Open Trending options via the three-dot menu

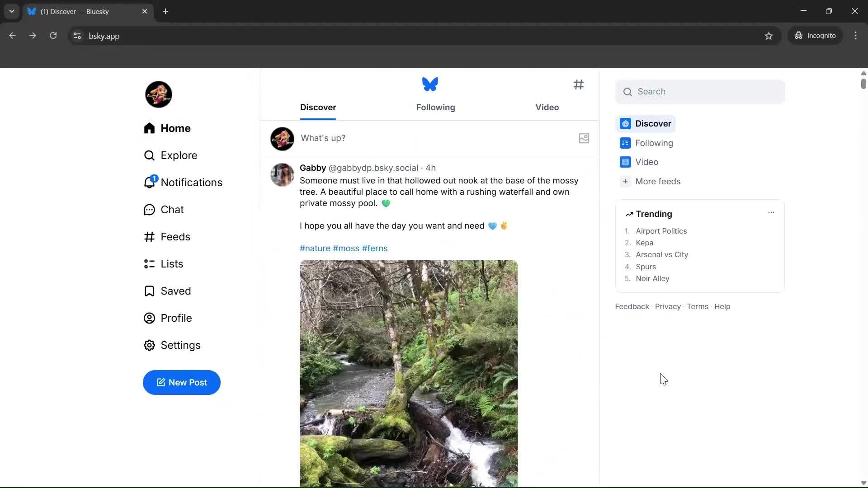pos(771,212)
